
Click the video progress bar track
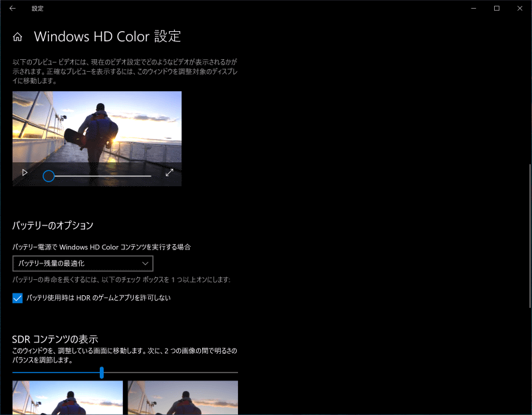pos(106,176)
